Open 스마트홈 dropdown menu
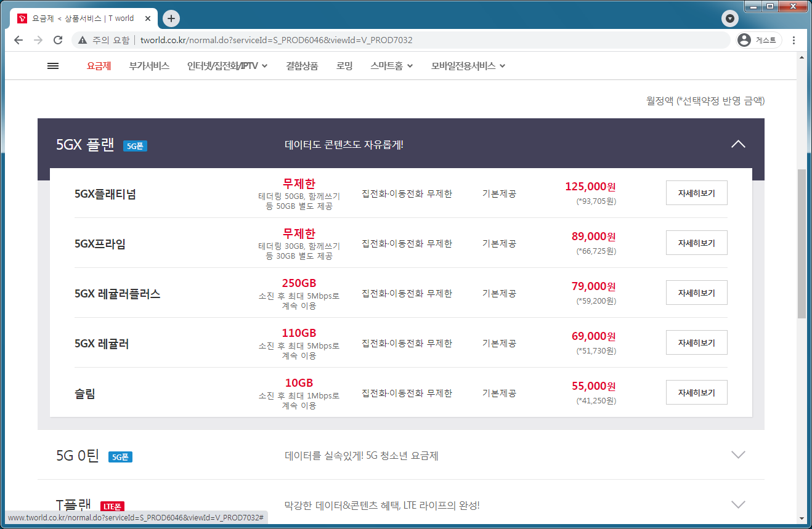This screenshot has height=529, width=812. tap(392, 66)
